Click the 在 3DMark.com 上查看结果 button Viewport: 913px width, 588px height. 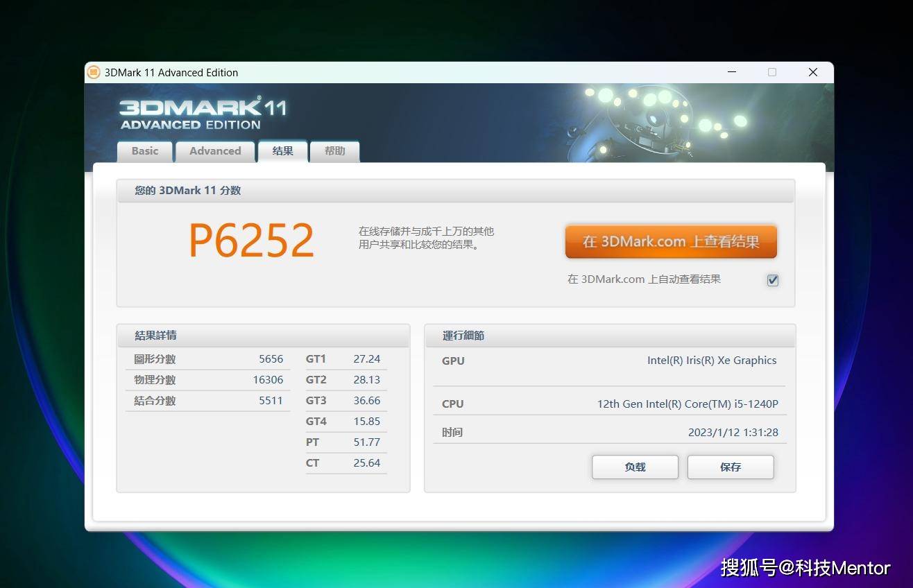point(671,241)
